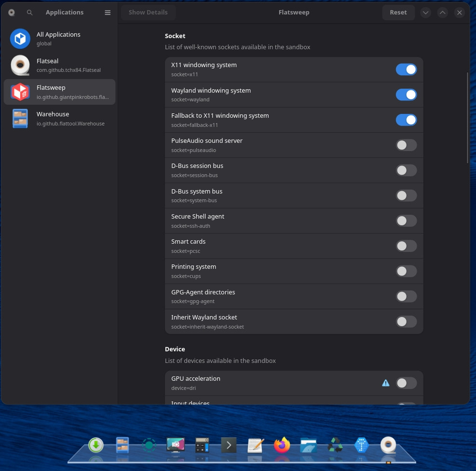Enable PulseAudio sound server toggle

[x=406, y=145]
